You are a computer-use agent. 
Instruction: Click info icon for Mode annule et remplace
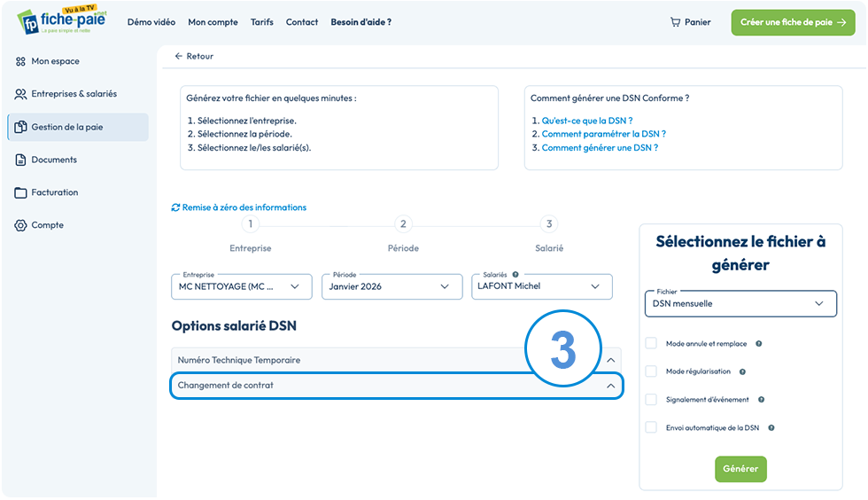click(x=759, y=344)
